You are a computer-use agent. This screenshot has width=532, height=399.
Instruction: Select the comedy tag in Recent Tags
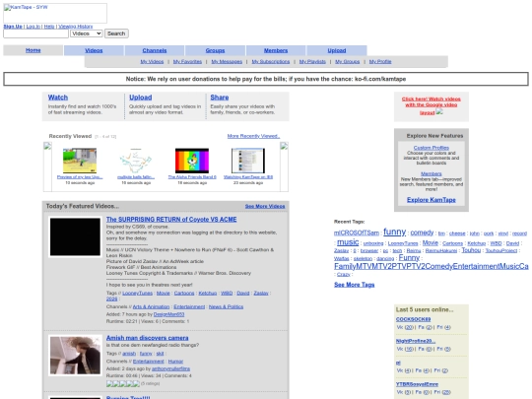click(x=422, y=233)
